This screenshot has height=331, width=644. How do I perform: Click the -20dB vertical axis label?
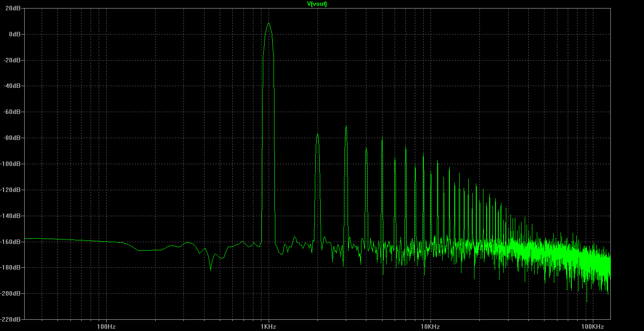(13, 60)
